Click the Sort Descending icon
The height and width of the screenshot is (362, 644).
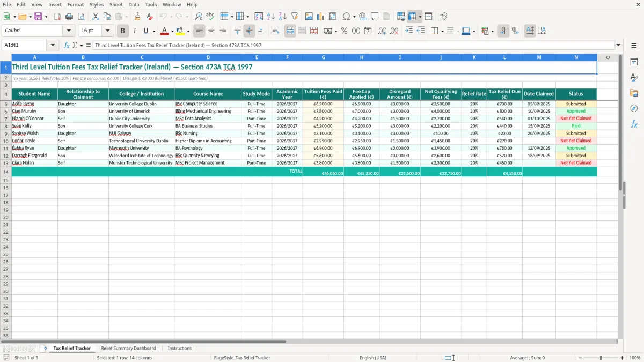[283, 17]
